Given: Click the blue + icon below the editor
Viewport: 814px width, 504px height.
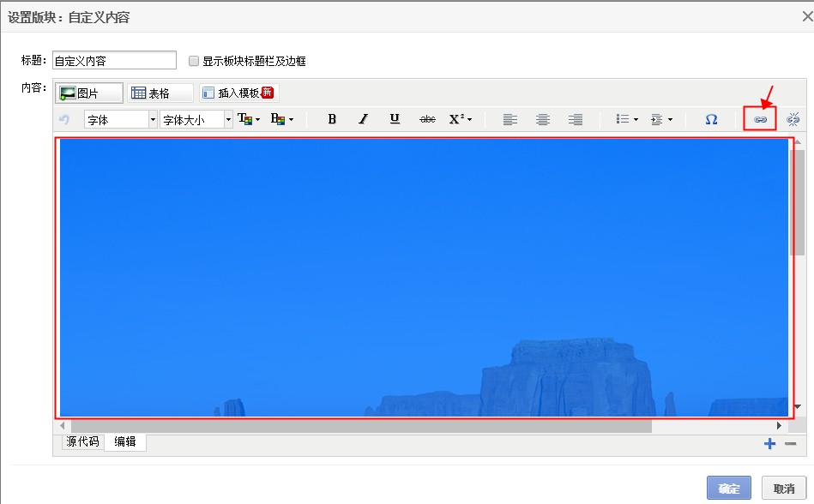Looking at the screenshot, I should coord(769,443).
